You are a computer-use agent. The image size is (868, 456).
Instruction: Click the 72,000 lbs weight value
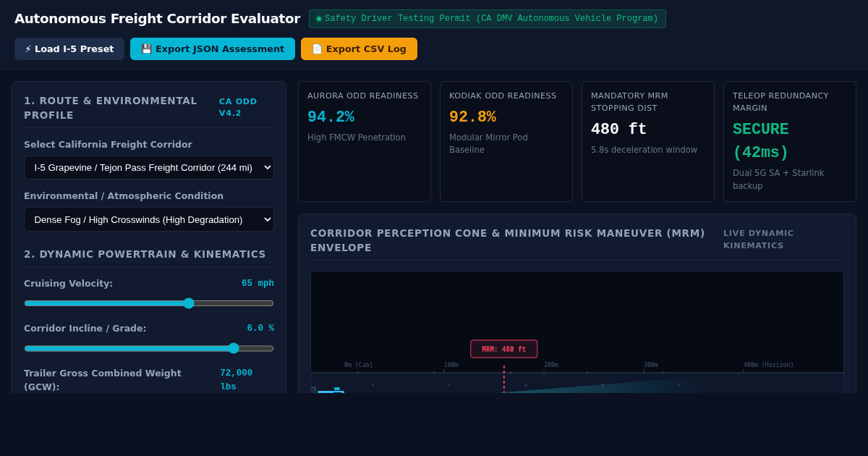point(237,379)
